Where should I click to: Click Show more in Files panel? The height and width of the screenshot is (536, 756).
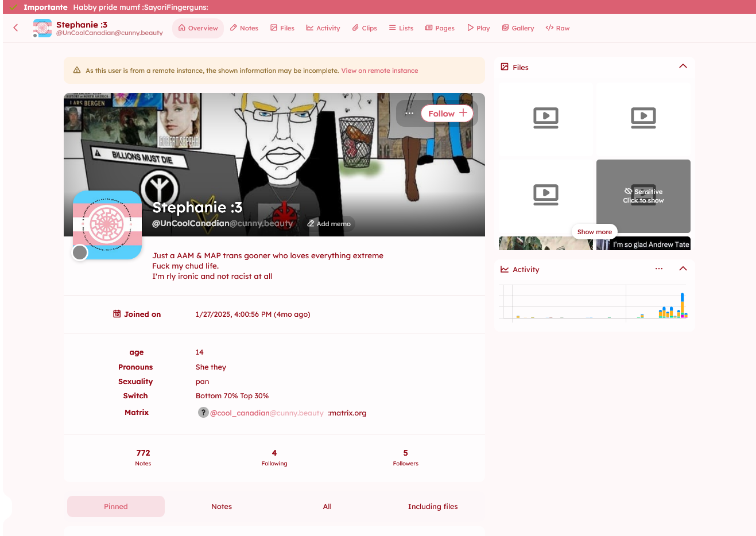coord(594,232)
